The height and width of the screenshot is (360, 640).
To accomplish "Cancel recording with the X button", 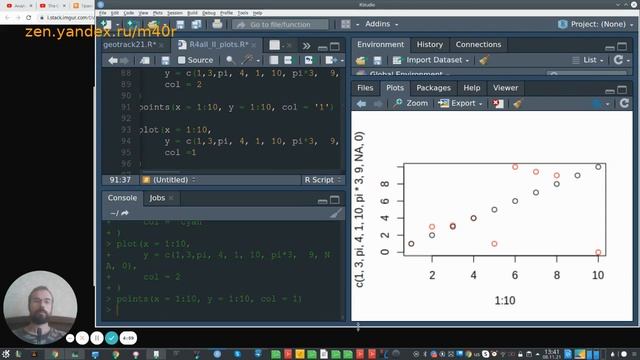I will click(x=82, y=338).
